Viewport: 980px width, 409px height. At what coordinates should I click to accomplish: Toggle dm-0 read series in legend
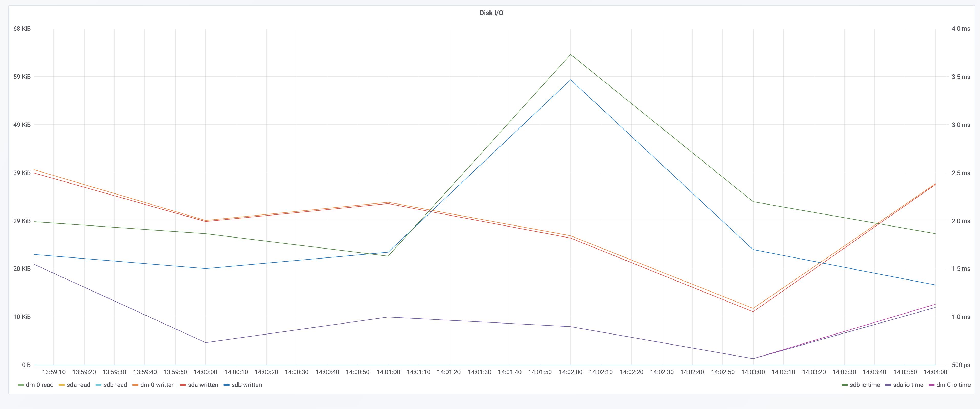pos(39,385)
